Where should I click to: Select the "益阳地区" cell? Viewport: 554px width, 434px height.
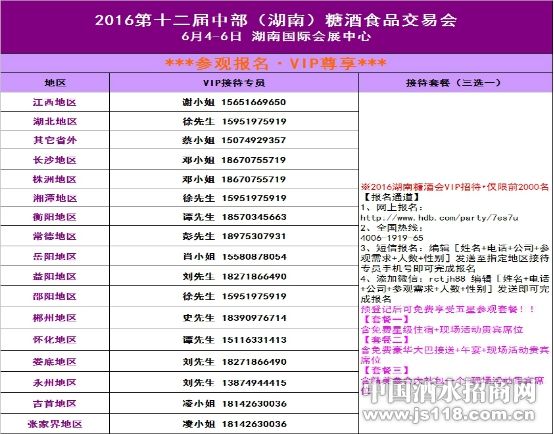[x=55, y=276]
